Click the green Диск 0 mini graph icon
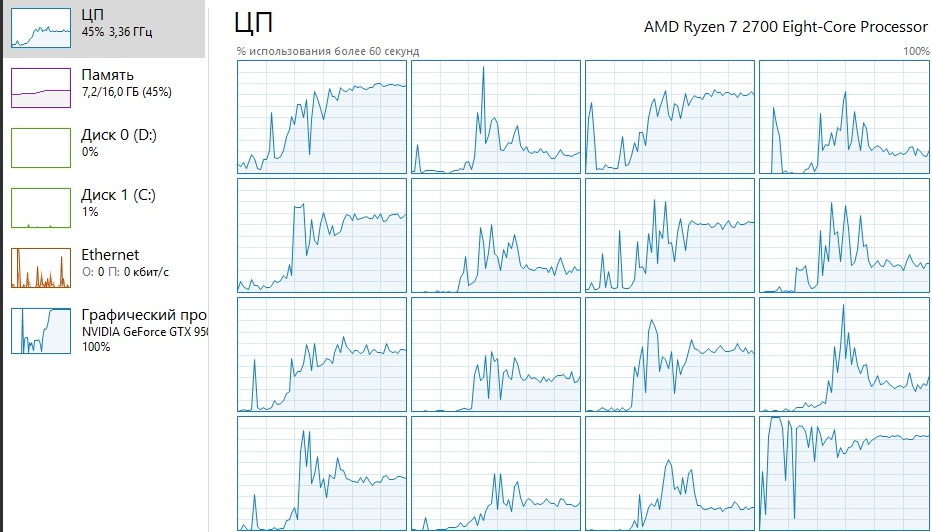This screenshot has height=532, width=932. point(41,147)
